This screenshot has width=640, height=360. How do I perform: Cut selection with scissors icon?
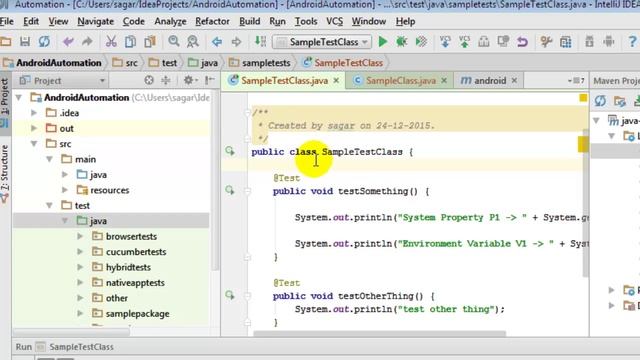(111, 42)
